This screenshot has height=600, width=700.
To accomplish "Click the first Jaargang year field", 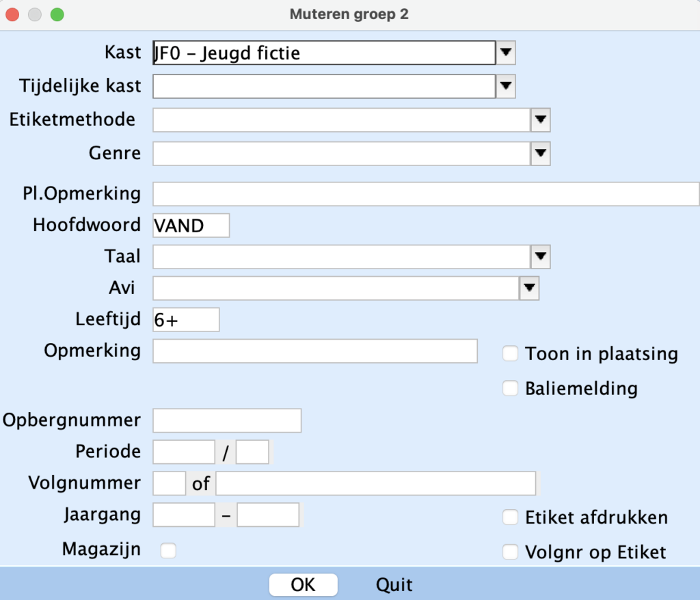I will [184, 515].
